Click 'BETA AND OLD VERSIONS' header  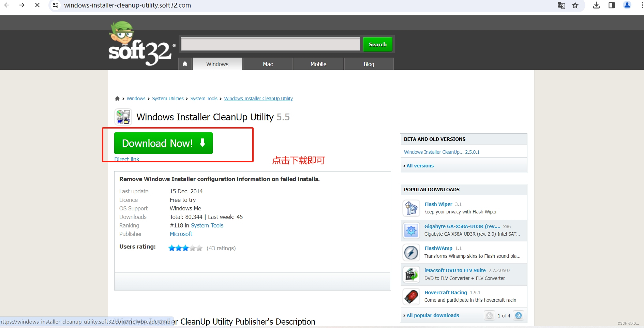tap(435, 139)
